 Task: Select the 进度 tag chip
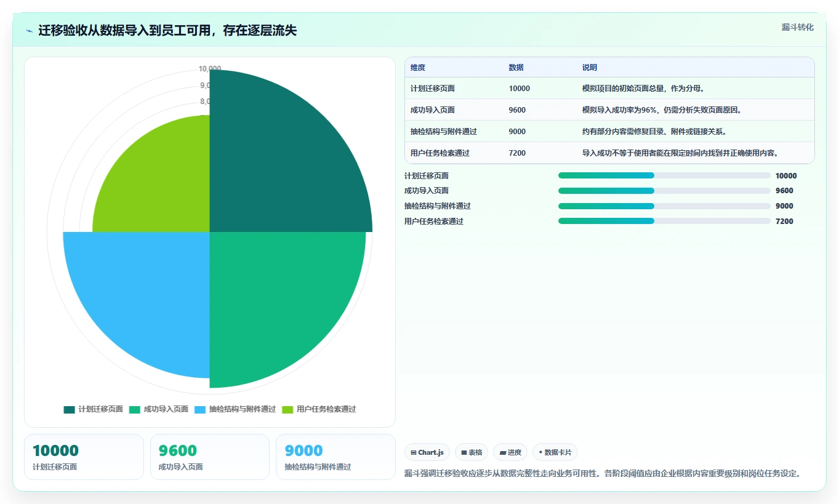point(510,452)
